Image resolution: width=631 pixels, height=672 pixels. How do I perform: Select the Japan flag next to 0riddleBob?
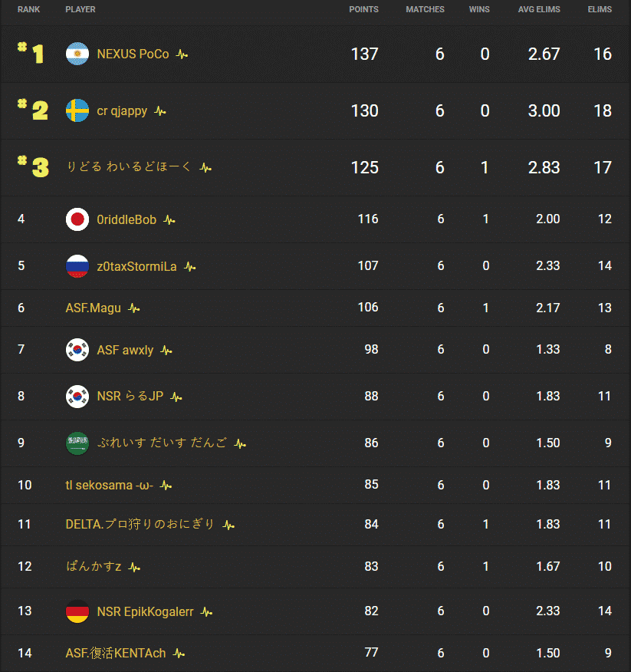coord(77,219)
